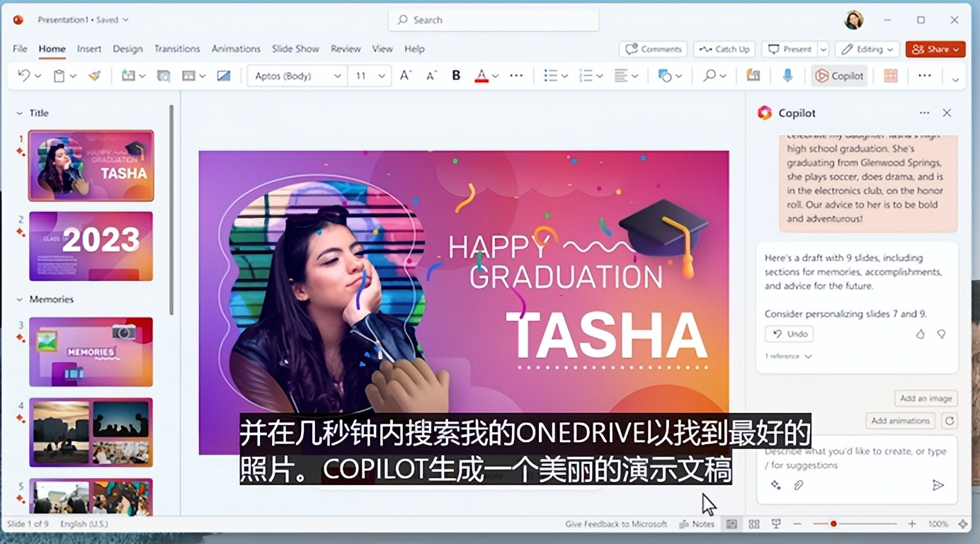Image resolution: width=980 pixels, height=544 pixels.
Task: Click the Paste clipboard icon
Action: [59, 76]
